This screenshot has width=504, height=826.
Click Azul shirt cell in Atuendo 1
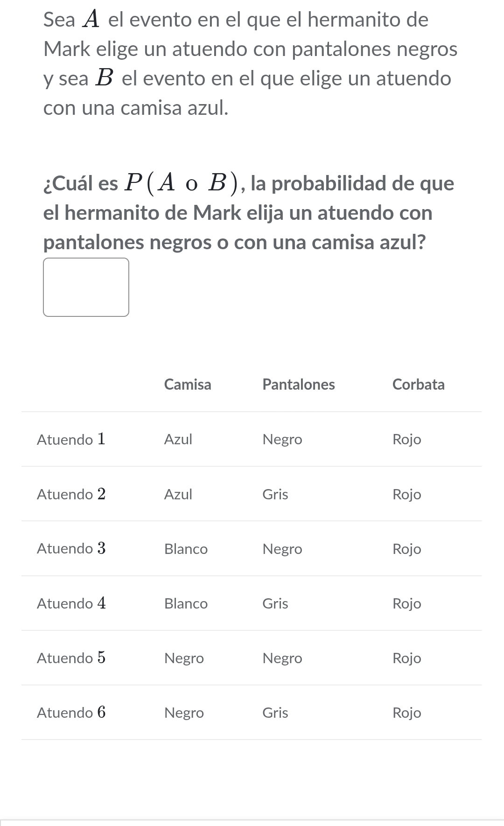[x=178, y=440]
